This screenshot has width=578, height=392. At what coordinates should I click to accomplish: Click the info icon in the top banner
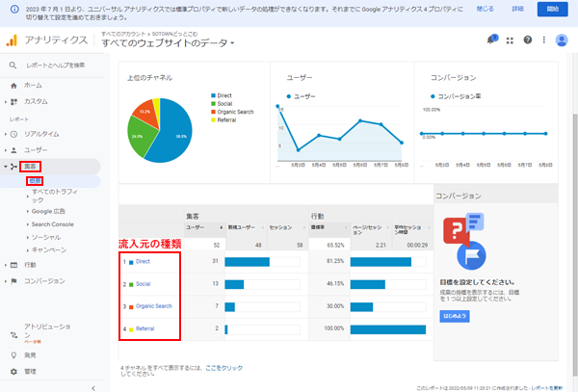click(x=14, y=10)
